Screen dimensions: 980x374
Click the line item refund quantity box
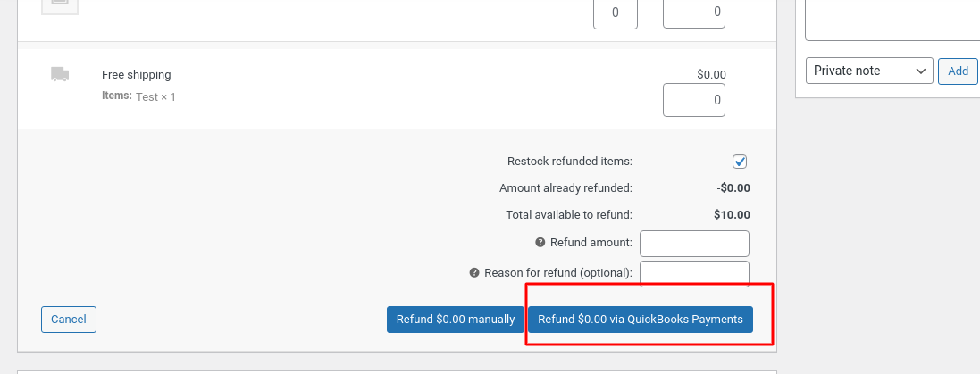(616, 13)
